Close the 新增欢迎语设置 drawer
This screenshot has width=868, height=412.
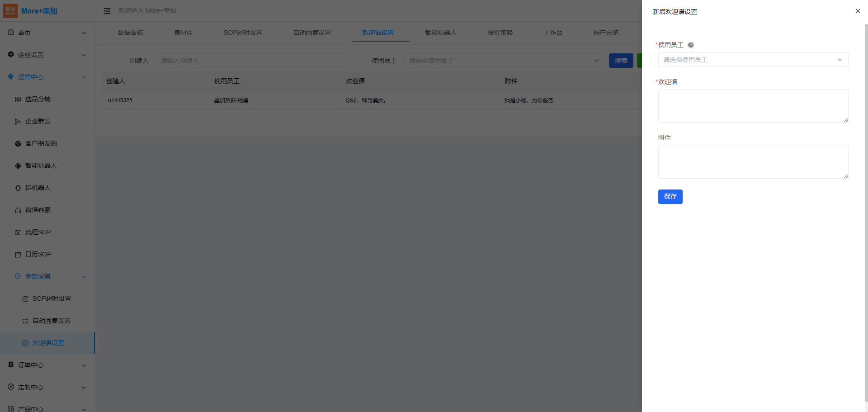point(858,11)
